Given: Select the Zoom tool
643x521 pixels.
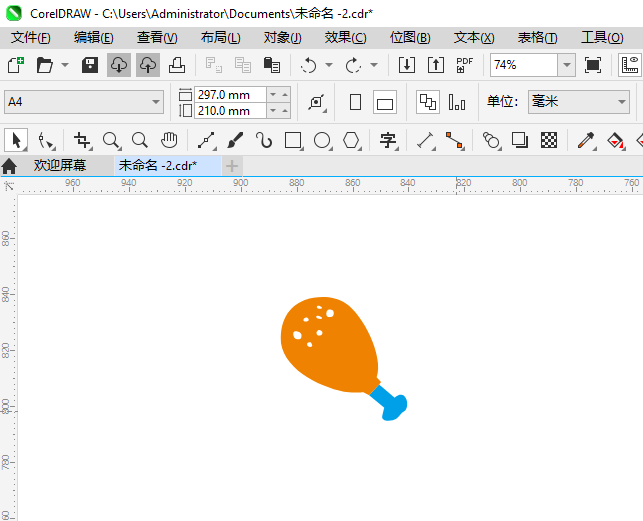Looking at the screenshot, I should 111,140.
